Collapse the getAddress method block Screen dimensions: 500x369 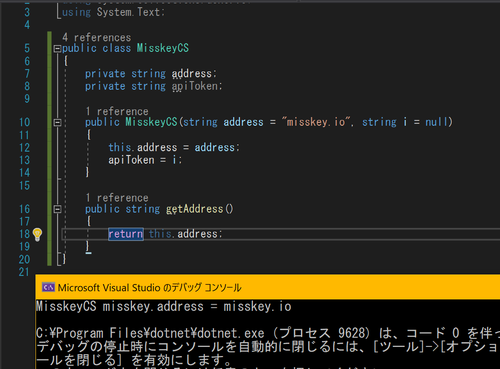(x=57, y=209)
